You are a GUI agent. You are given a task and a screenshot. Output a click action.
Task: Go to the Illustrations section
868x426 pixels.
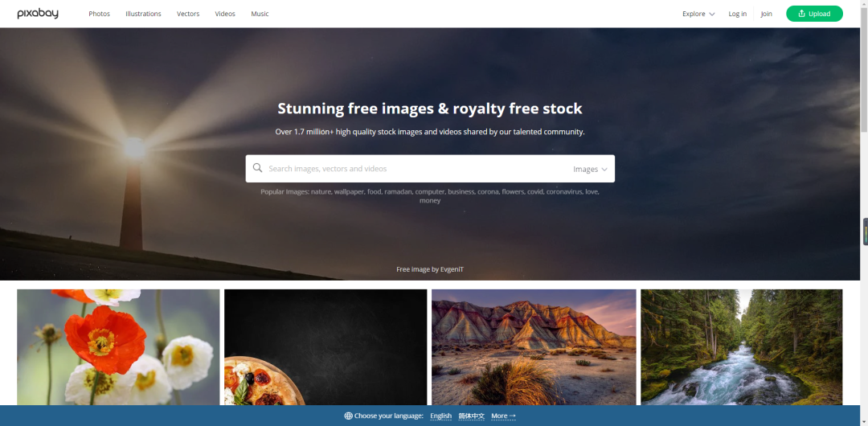pos(143,14)
